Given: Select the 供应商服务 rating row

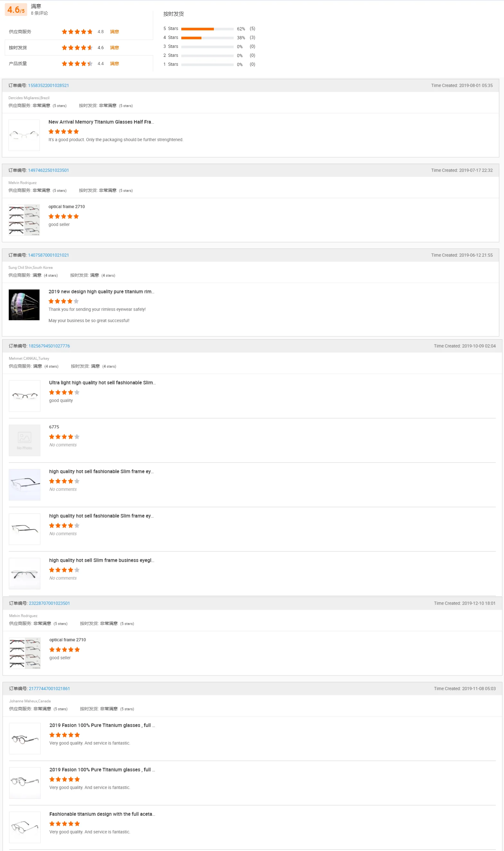Looking at the screenshot, I should (x=79, y=32).
